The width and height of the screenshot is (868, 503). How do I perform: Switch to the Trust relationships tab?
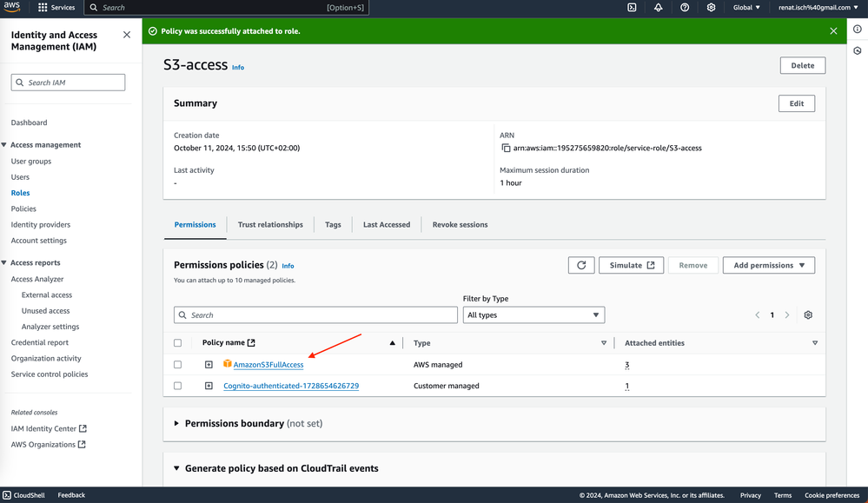point(270,225)
